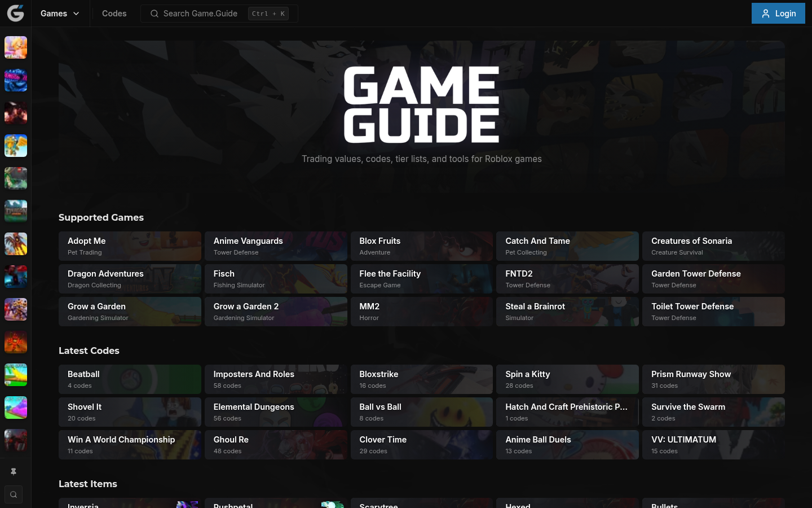Click the Latest Codes heading
Image resolution: width=812 pixels, height=508 pixels.
point(89,351)
